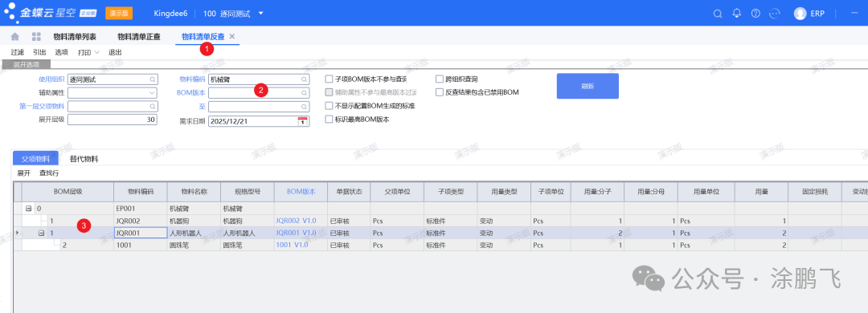This screenshot has width=868, height=313.
Task: Open the notifications bell
Action: pos(736,14)
